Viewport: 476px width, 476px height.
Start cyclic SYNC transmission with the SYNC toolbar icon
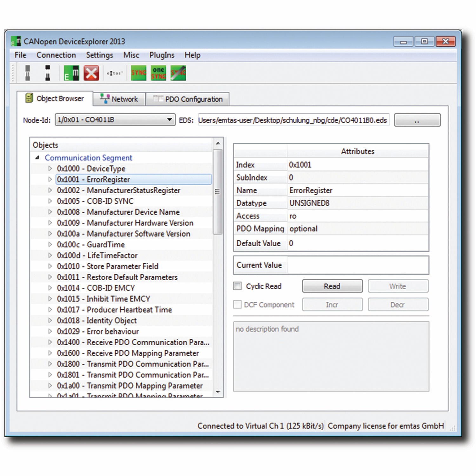point(139,72)
